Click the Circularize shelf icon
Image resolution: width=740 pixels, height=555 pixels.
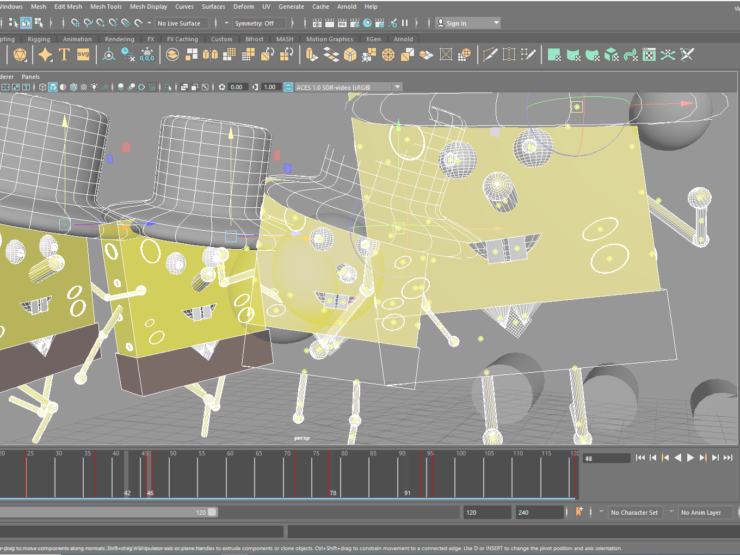point(388,55)
